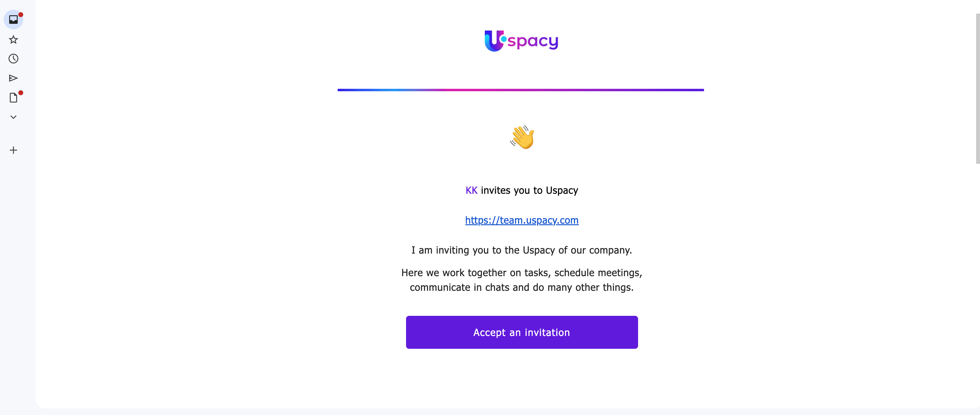This screenshot has height=415, width=980.
Task: Select the highlighted Inbox tab
Action: coord(14,20)
